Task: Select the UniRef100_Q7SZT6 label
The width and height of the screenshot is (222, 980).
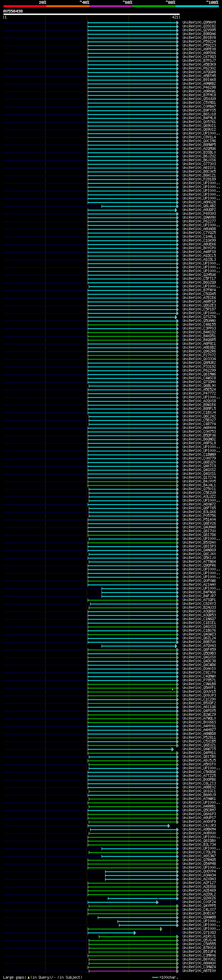Action: tap(199, 317)
